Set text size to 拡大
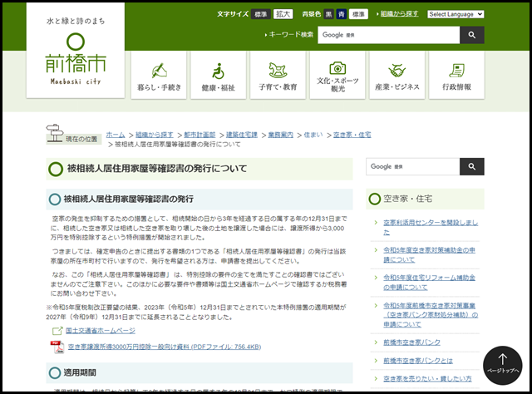The width and height of the screenshot is (532, 394). coord(282,14)
